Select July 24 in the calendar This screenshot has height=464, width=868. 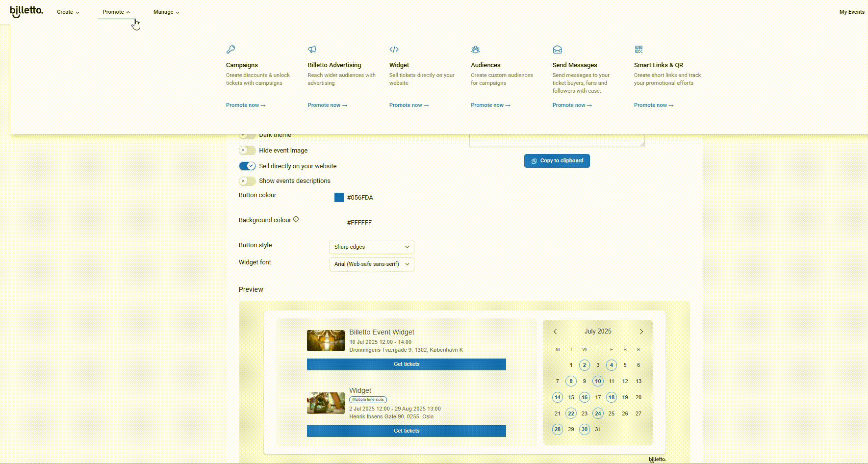coord(598,413)
